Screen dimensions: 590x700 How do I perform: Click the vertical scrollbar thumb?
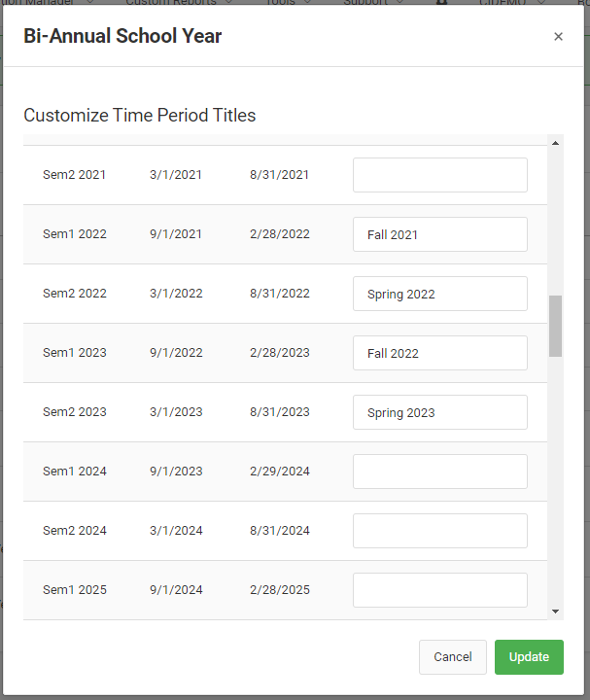coord(556,326)
